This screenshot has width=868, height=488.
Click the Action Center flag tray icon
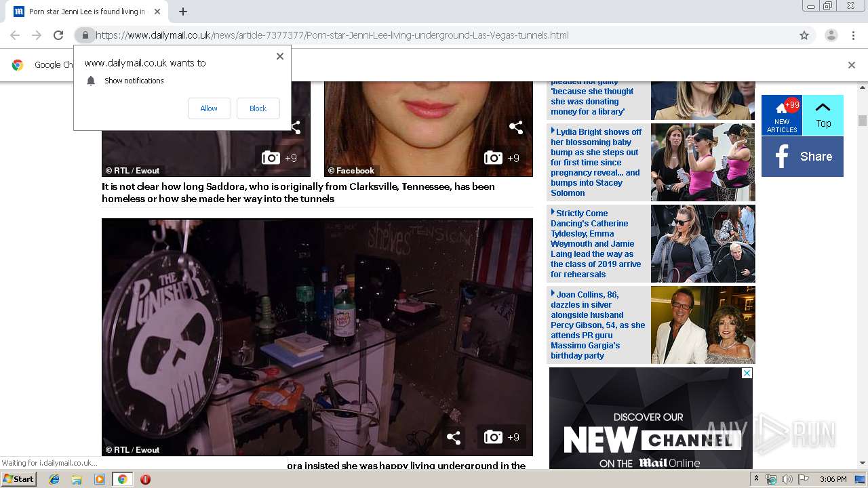(803, 479)
